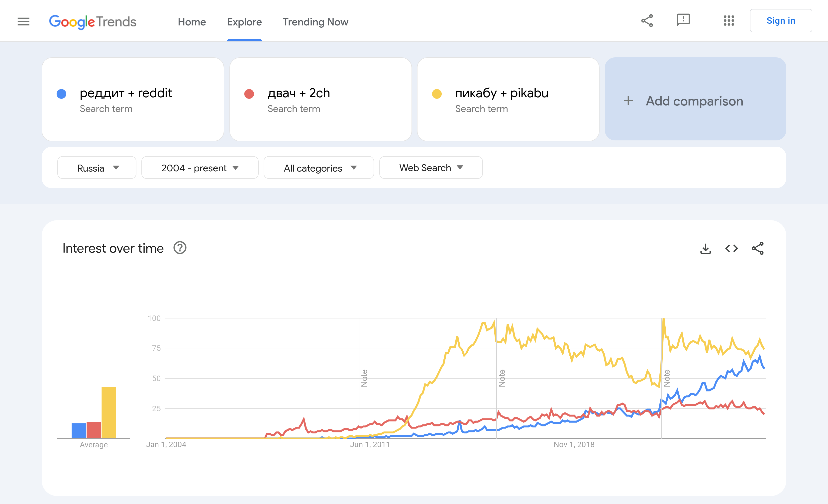
Task: Click Add comparison
Action: tap(695, 101)
